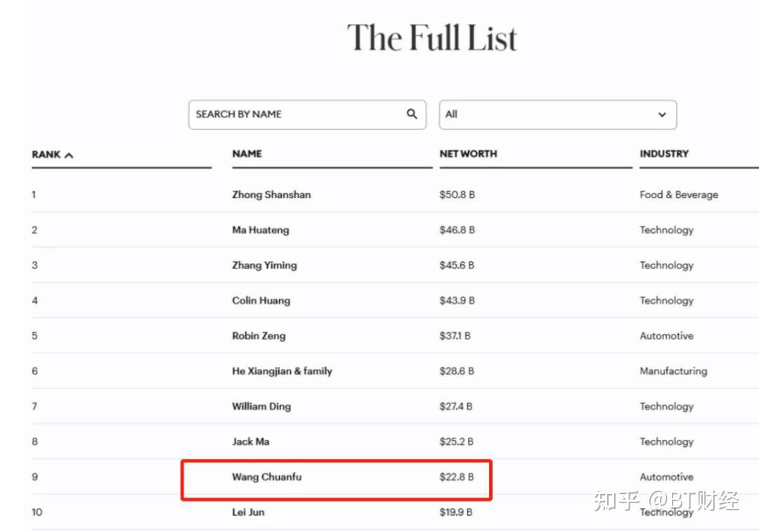Open Ma Huateng's profile
Viewport: 759px width, 532px height.
point(260,230)
